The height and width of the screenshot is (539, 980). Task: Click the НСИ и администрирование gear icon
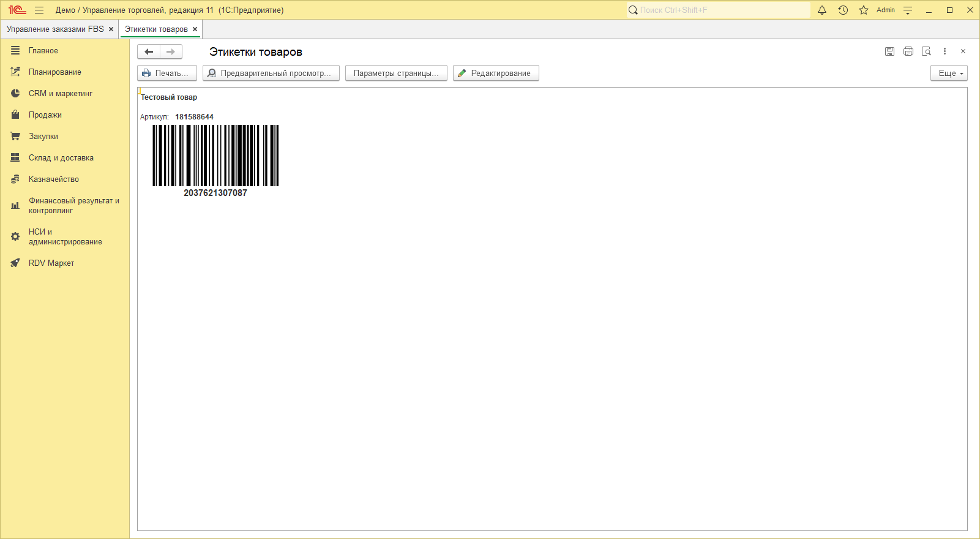[15, 236]
